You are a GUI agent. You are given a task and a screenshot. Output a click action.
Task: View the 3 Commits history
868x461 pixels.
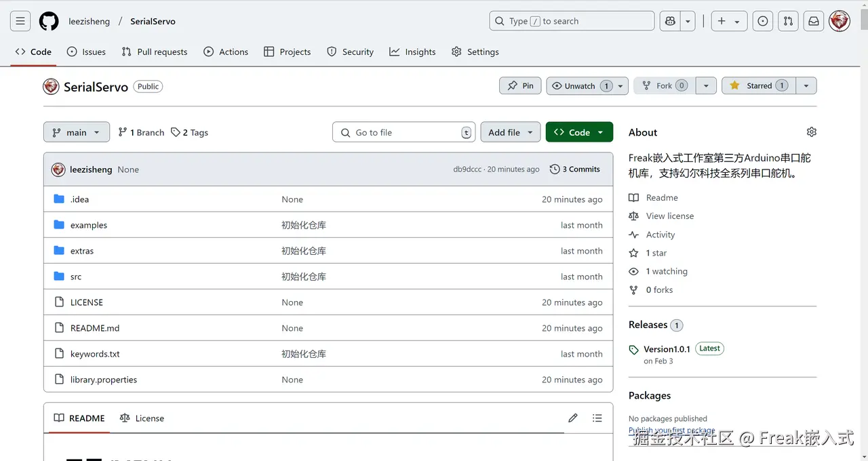pos(575,169)
